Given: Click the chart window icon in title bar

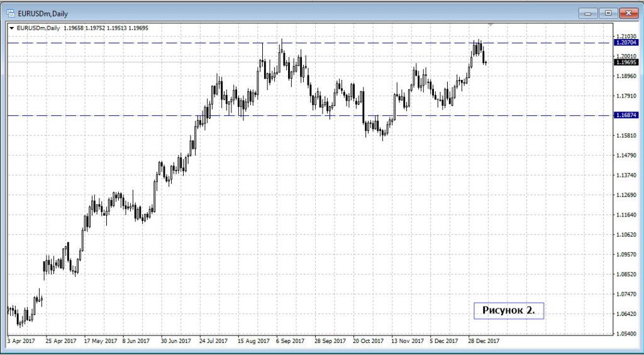Looking at the screenshot, I should [11, 13].
